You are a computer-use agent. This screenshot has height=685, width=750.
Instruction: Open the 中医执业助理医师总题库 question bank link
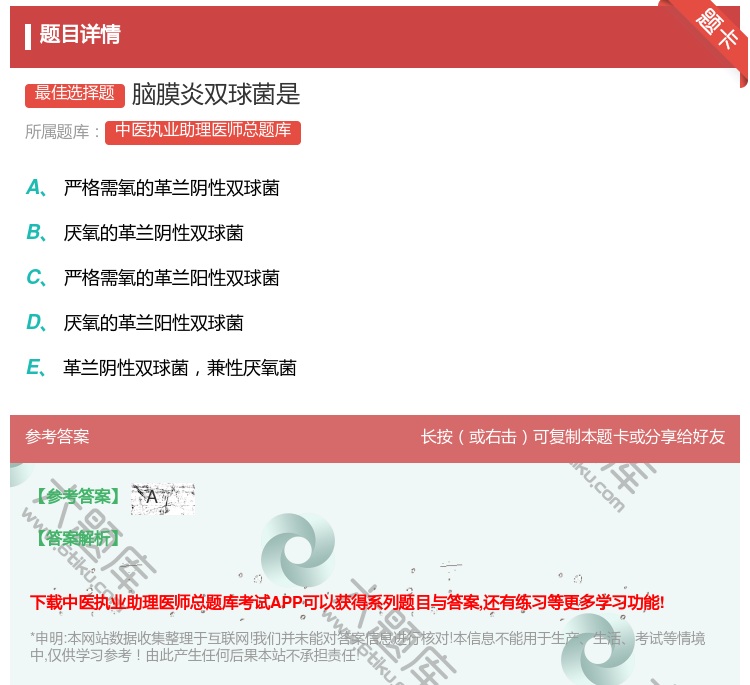click(x=203, y=132)
